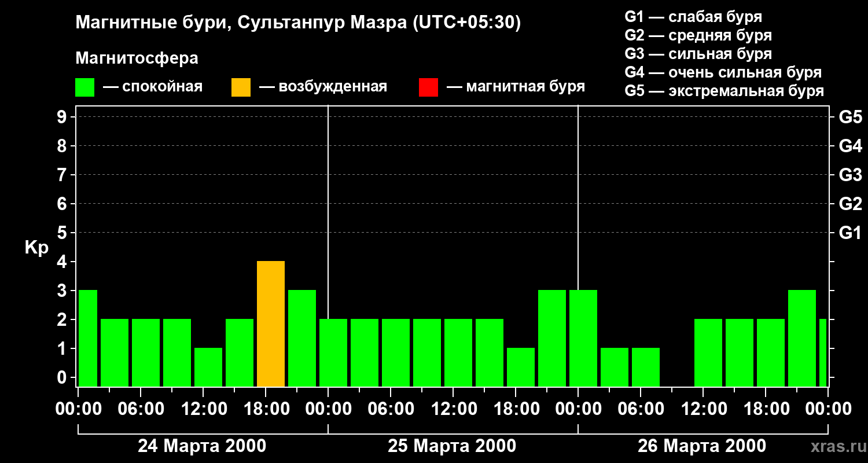Image resolution: width=868 pixels, height=463 pixels.
Task: Click the 'G5 — экстремальная буря' line
Action: [x=724, y=91]
